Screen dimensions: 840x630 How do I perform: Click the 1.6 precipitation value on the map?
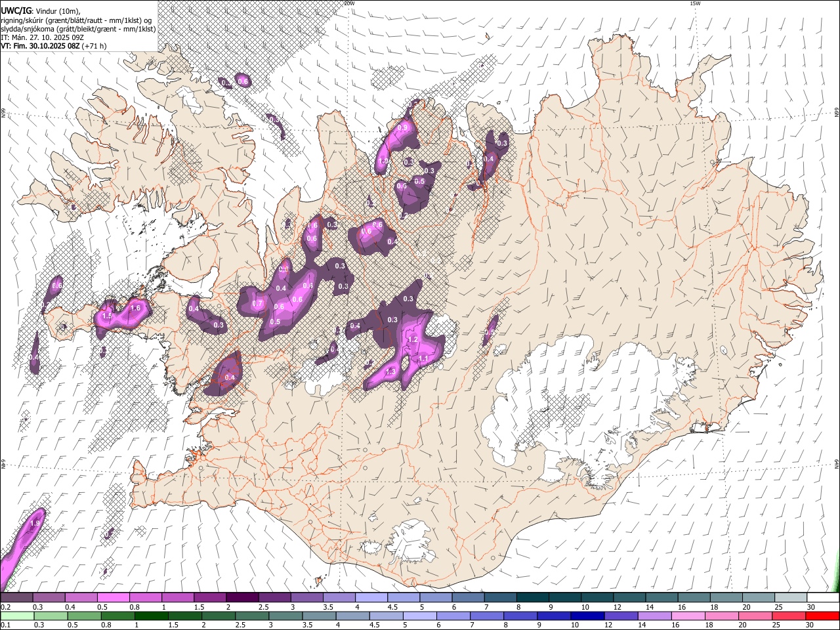tap(136, 308)
